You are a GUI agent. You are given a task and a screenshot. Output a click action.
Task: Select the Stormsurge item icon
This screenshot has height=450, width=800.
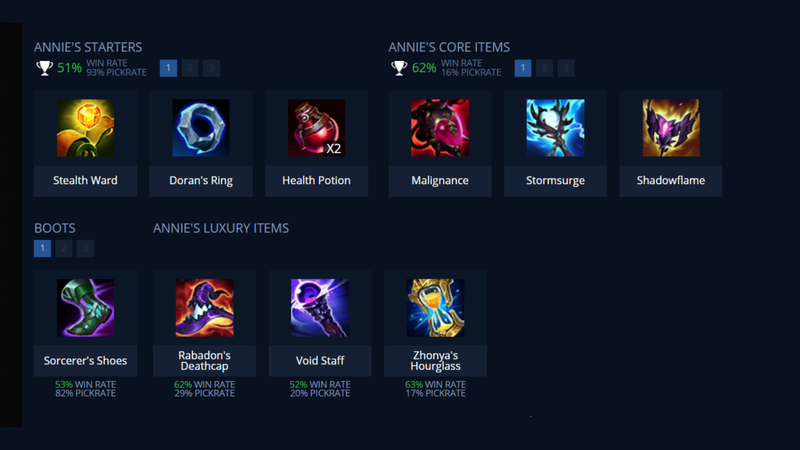[x=555, y=128]
